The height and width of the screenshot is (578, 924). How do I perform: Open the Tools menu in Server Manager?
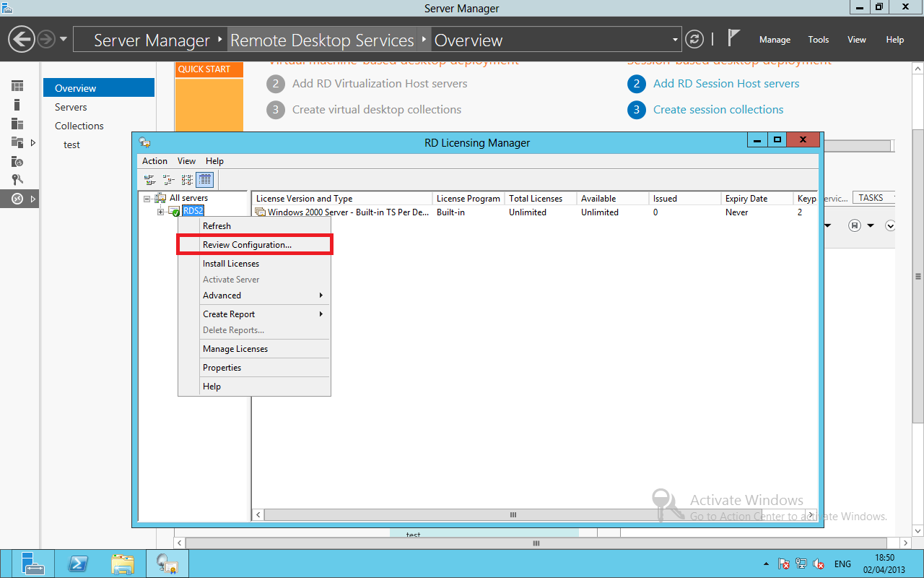click(819, 40)
